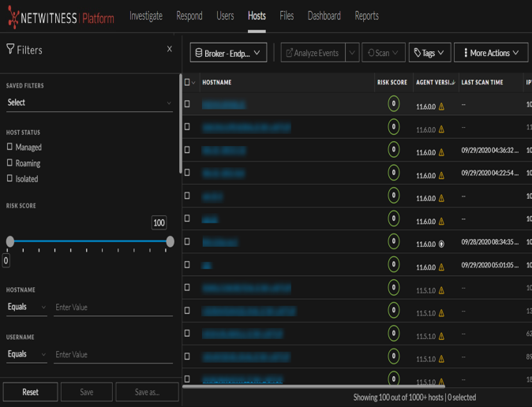Click the filter funnel icon

[x=10, y=49]
